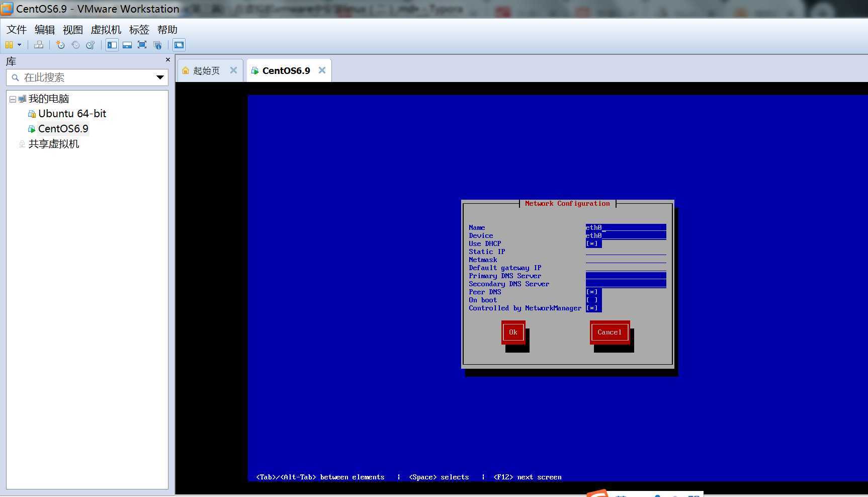Toggle the thumbnail bar icon

click(127, 45)
